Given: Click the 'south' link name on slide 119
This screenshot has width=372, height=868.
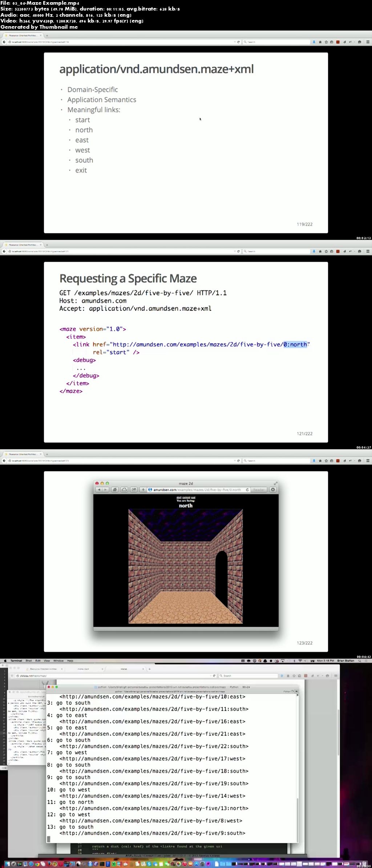Looking at the screenshot, I should coord(84,160).
